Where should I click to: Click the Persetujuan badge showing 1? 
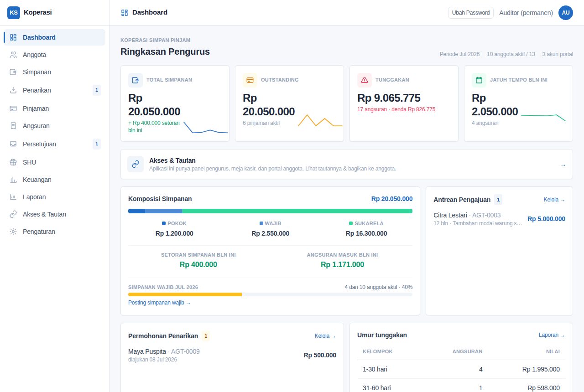pos(97,144)
